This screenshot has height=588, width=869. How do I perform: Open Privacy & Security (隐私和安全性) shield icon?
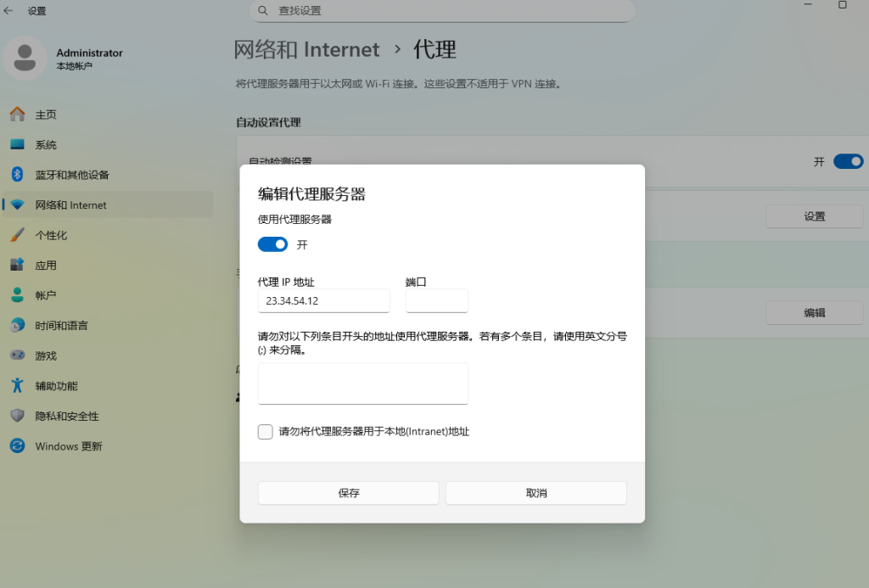[x=17, y=416]
